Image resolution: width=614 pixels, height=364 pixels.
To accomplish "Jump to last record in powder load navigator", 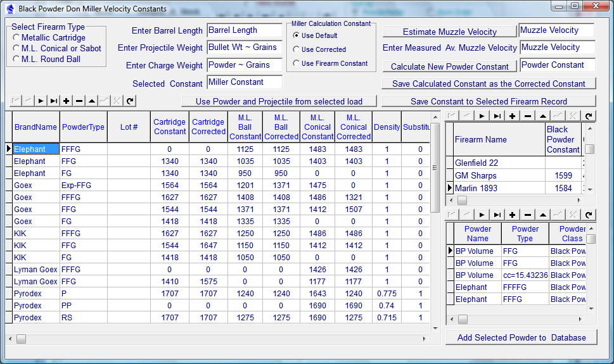I will coord(53,101).
